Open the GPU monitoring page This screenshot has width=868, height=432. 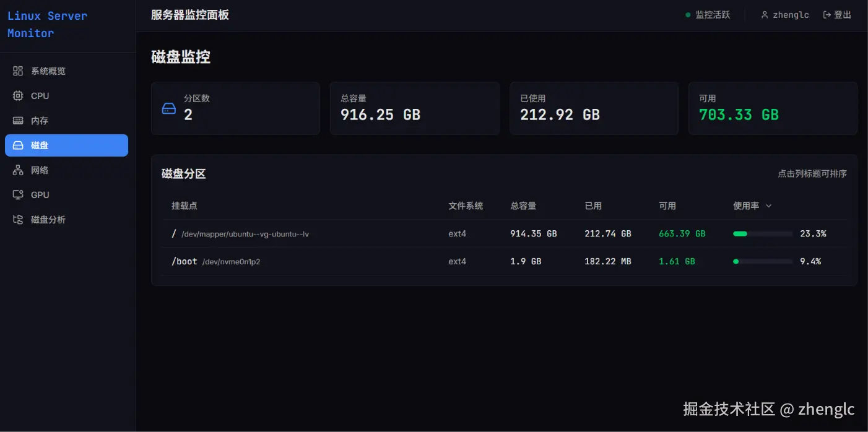66,195
